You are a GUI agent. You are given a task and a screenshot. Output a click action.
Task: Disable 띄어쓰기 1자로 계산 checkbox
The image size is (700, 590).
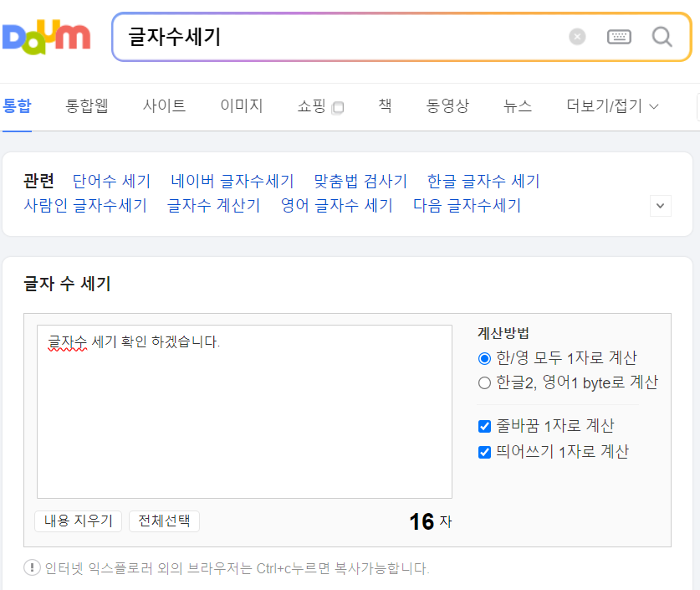click(483, 450)
